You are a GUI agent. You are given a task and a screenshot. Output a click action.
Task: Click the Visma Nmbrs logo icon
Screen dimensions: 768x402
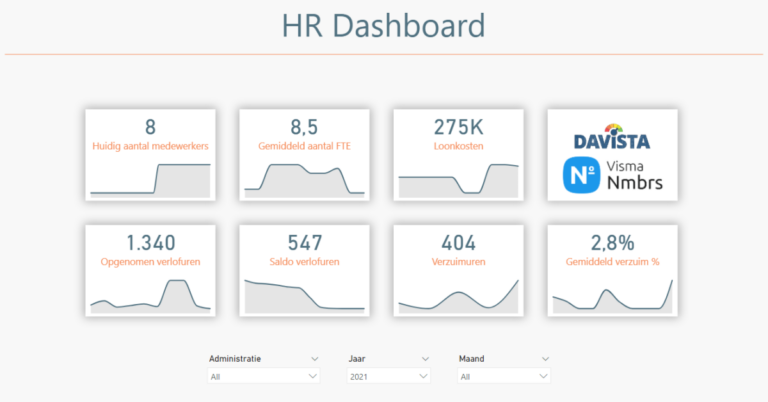[x=581, y=175]
